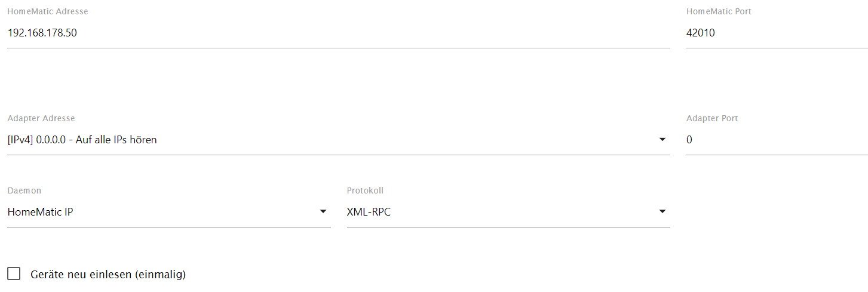Click the "Protokoll" field label
This screenshot has height=292, width=868.
click(365, 190)
